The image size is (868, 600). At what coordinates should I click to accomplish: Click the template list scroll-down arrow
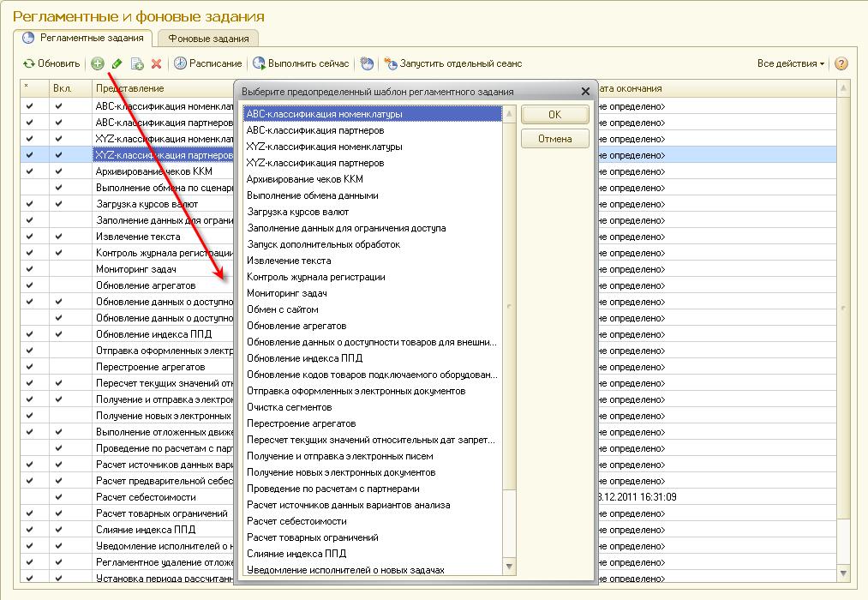(509, 567)
